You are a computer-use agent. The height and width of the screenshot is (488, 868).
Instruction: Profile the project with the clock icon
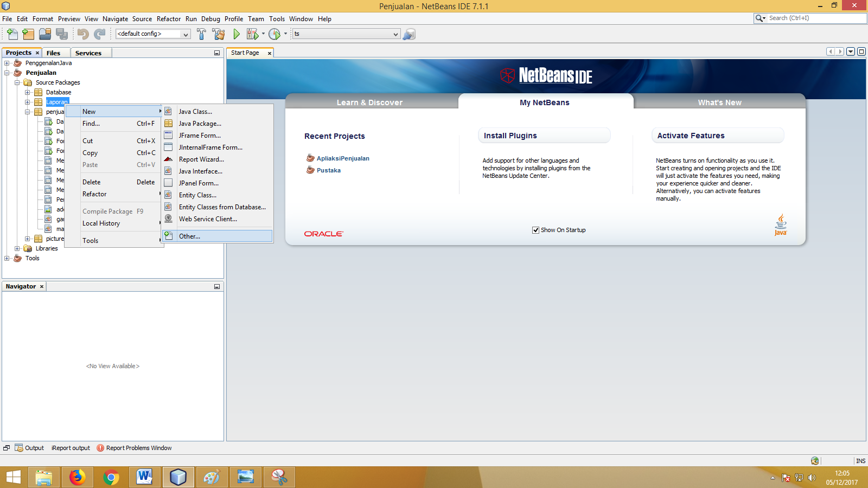[275, 34]
